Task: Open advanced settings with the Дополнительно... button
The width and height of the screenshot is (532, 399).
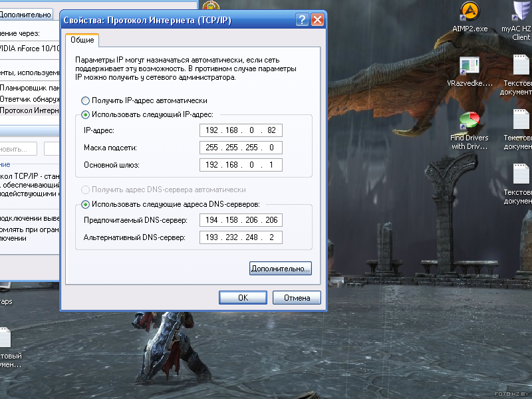Action: [280, 269]
